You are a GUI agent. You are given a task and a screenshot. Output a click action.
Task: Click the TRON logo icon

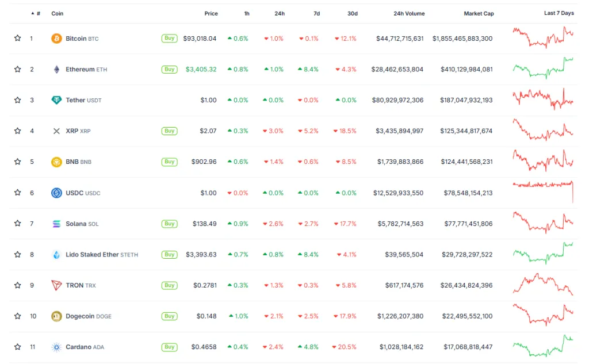pyautogui.click(x=56, y=285)
